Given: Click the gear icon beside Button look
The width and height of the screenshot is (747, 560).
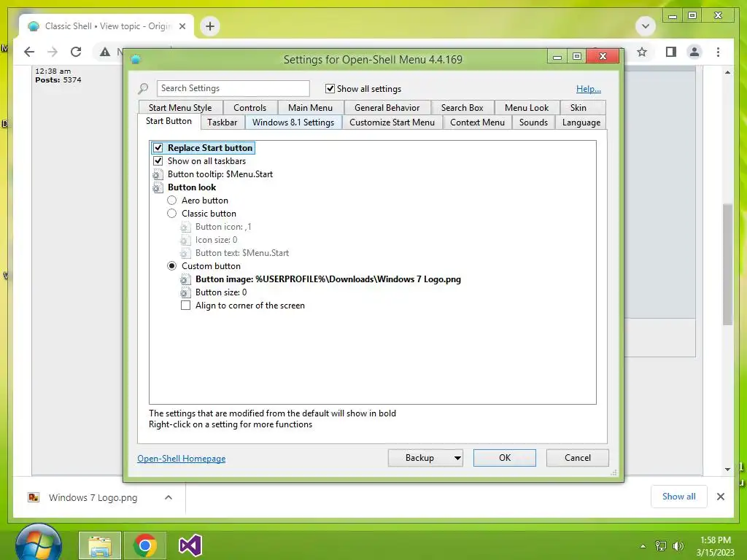Looking at the screenshot, I should 158,187.
